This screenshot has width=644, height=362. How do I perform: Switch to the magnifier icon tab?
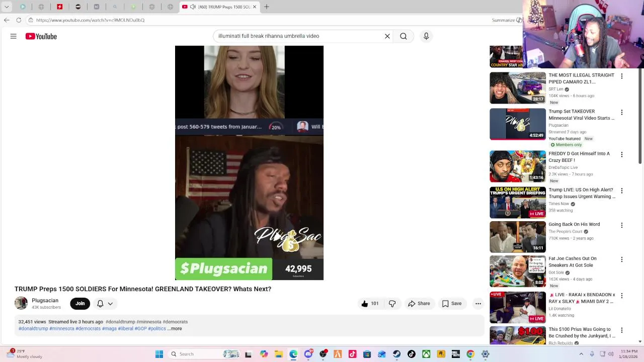pos(115,7)
